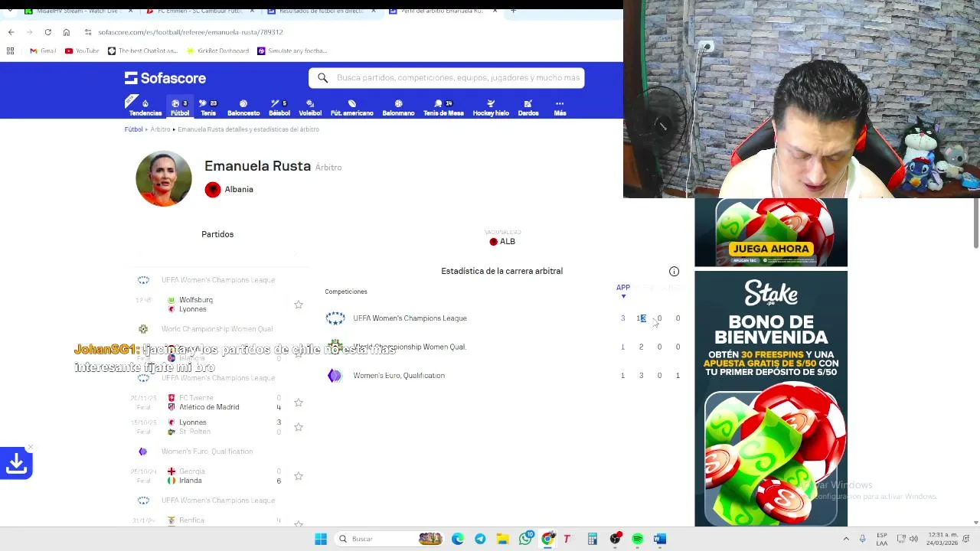Open a new browser tab
This screenshot has height=551, width=980.
513,11
